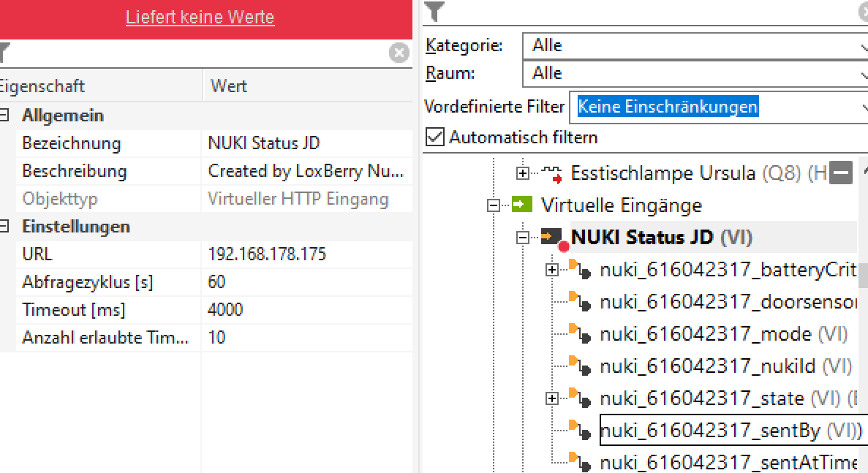The image size is (868, 473).
Task: Select the sentAtTime virtual input icon
Action: (x=580, y=461)
